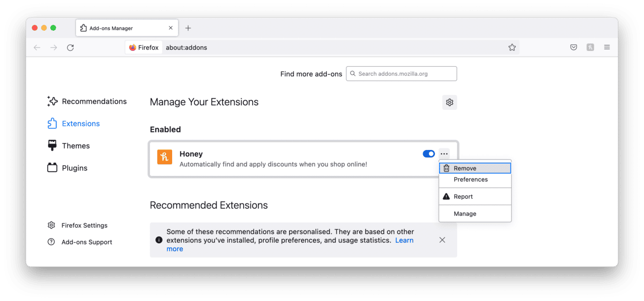Image resolution: width=644 pixels, height=301 pixels.
Task: Click the Honey extension name
Action: click(191, 154)
